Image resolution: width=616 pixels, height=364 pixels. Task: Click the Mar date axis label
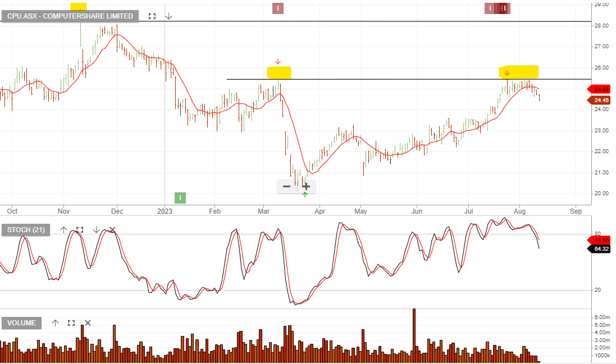263,211
